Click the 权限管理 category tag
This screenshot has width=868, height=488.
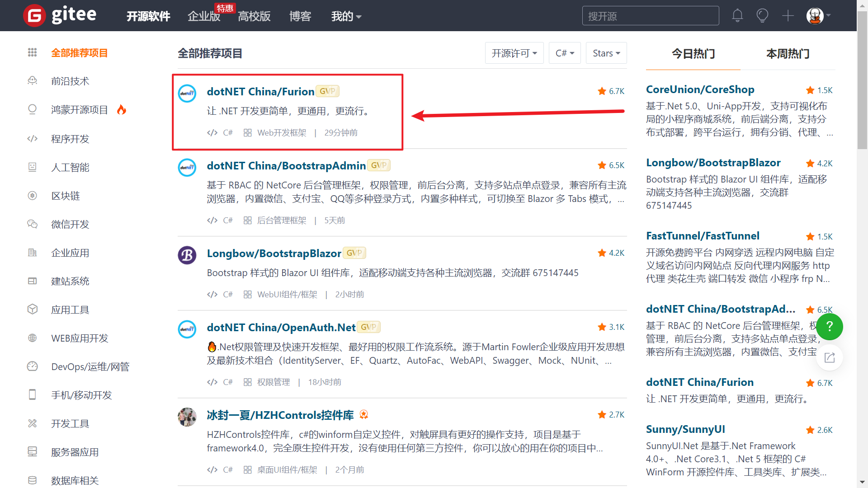pyautogui.click(x=274, y=382)
